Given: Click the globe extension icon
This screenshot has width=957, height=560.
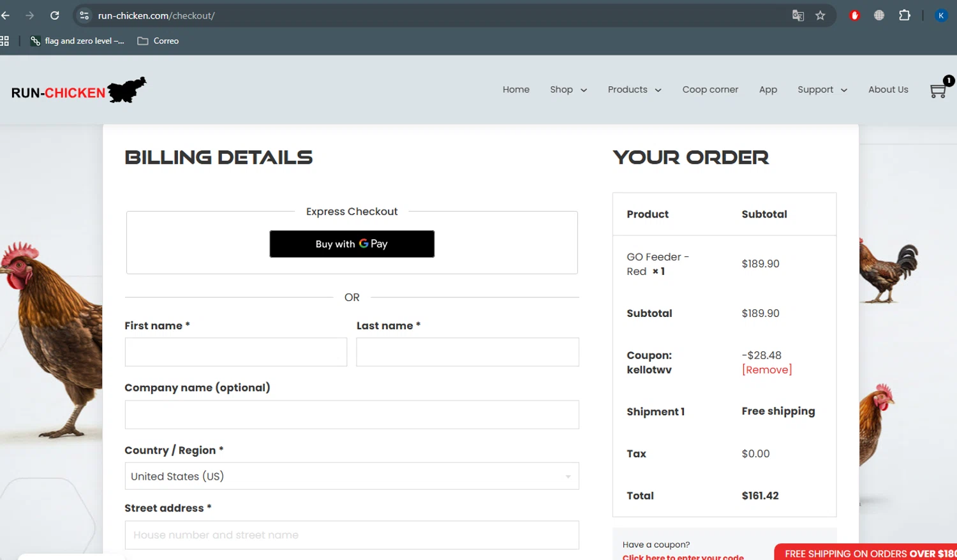Looking at the screenshot, I should coord(879,15).
